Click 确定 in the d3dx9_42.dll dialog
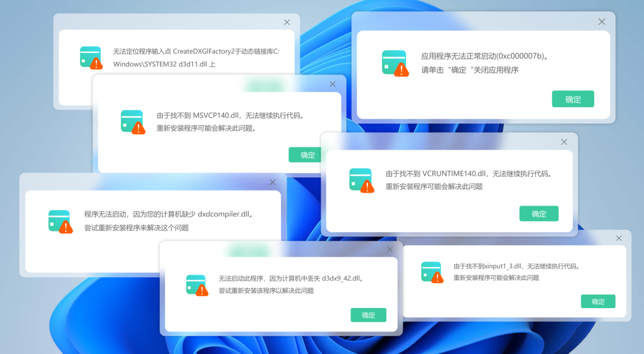644x354 pixels. [368, 315]
